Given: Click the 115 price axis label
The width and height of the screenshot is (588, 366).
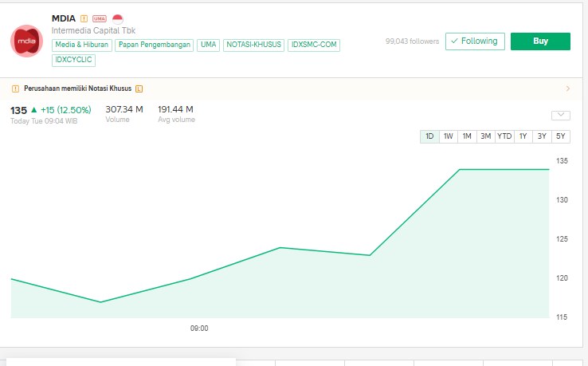Looking at the screenshot, I should pos(562,317).
